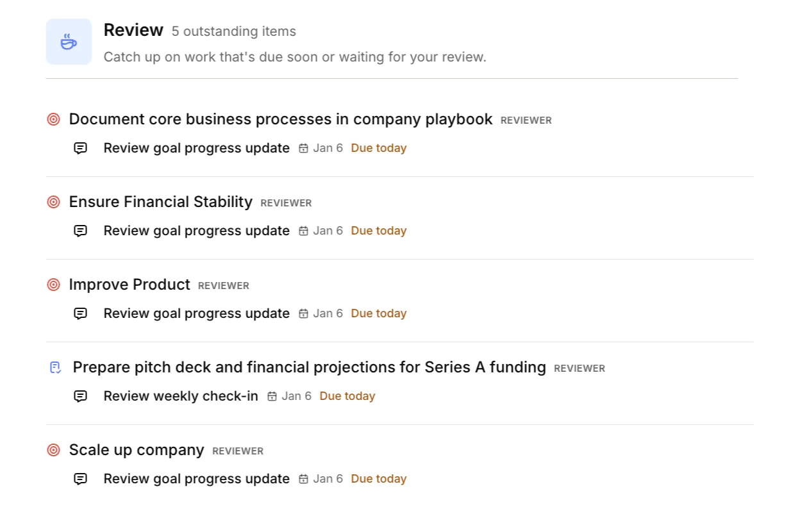Click the target icon next to 'Improve Product'
The width and height of the screenshot is (800, 532).
(x=53, y=285)
